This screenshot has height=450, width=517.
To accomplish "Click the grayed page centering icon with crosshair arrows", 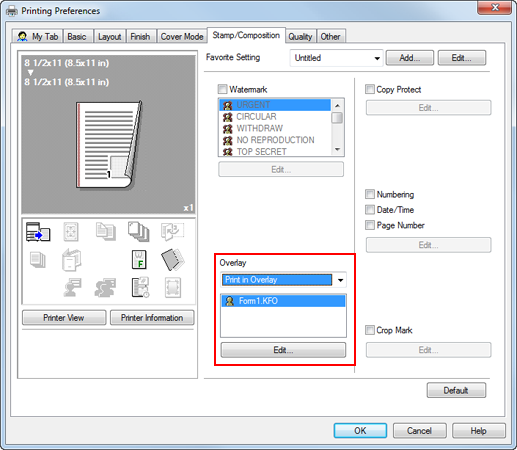I will (x=71, y=232).
